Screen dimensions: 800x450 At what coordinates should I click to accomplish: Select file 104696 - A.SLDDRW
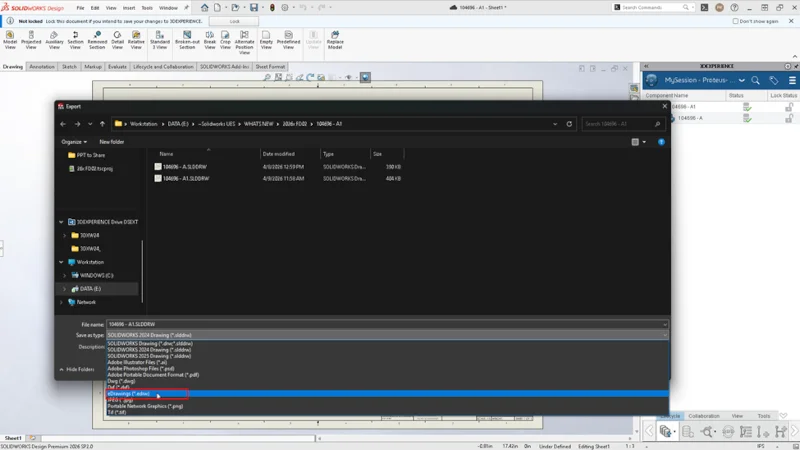(184, 166)
